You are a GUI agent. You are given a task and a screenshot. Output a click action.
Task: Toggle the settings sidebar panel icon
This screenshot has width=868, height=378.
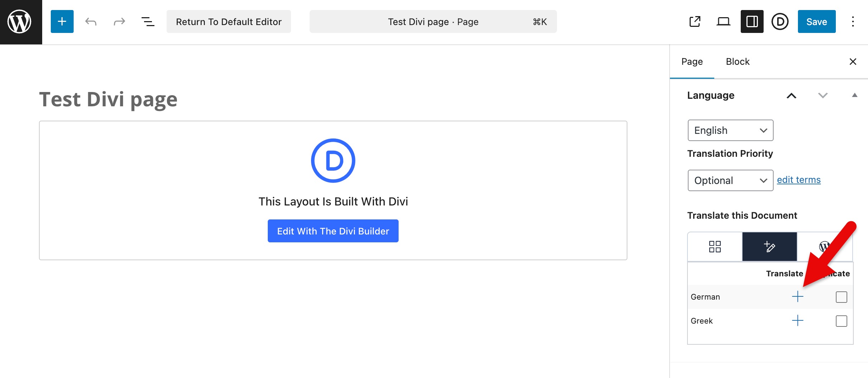[752, 22]
